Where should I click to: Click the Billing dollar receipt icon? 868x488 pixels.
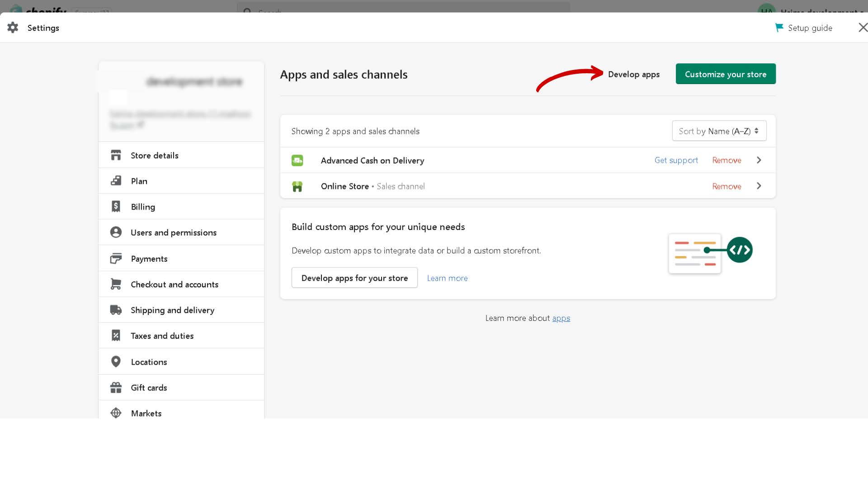(x=116, y=206)
